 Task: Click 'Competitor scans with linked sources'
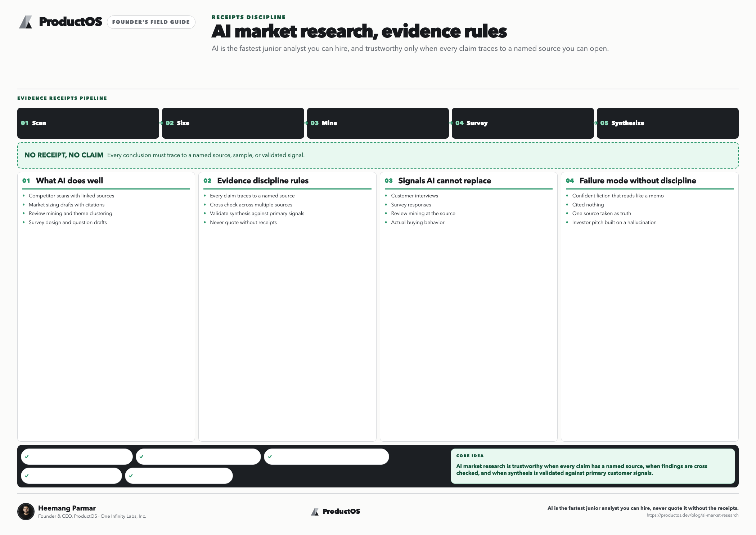tap(71, 196)
